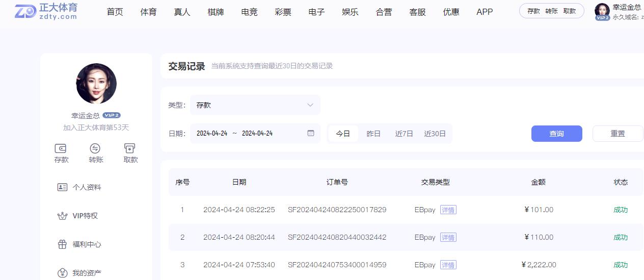Viewport: 644px width, 280px height.
Task: Click the 查询 search button
Action: [x=556, y=134]
